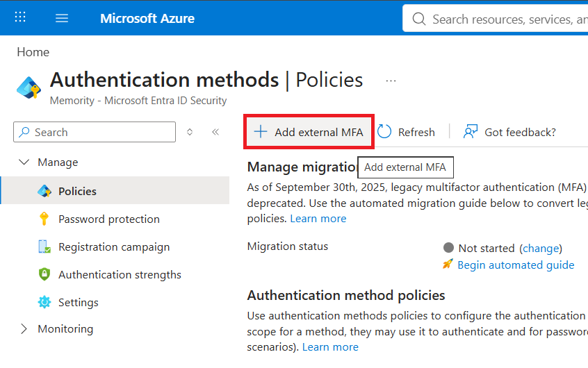The image size is (588, 368).
Task: Click the circular Refresh arrow icon
Action: click(x=384, y=131)
